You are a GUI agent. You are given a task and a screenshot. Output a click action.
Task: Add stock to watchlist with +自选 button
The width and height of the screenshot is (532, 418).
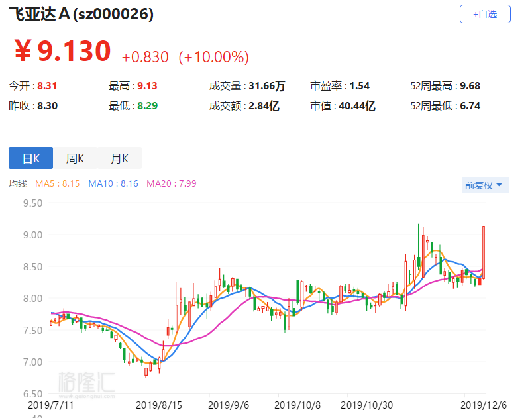[485, 14]
